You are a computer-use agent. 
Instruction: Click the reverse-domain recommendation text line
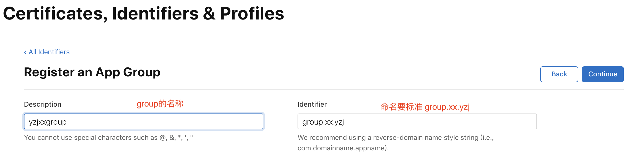[x=395, y=137]
